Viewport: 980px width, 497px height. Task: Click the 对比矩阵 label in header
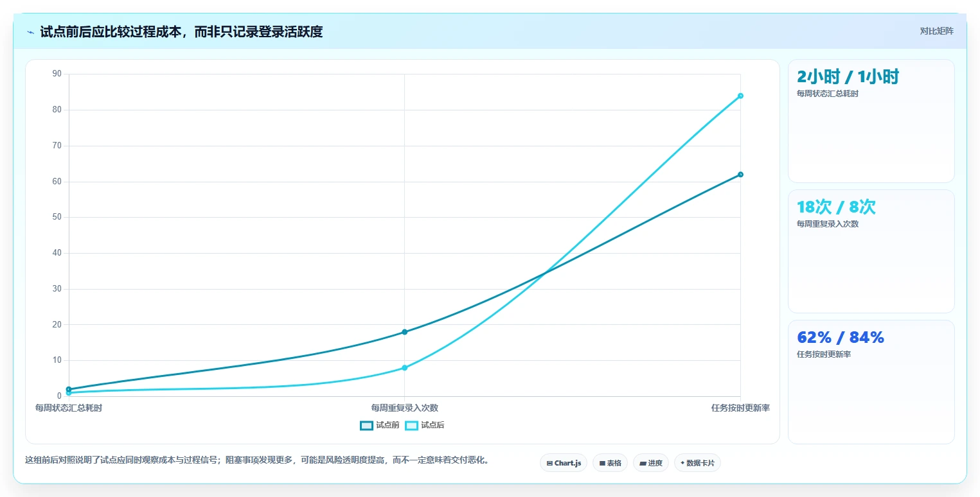[x=936, y=31]
